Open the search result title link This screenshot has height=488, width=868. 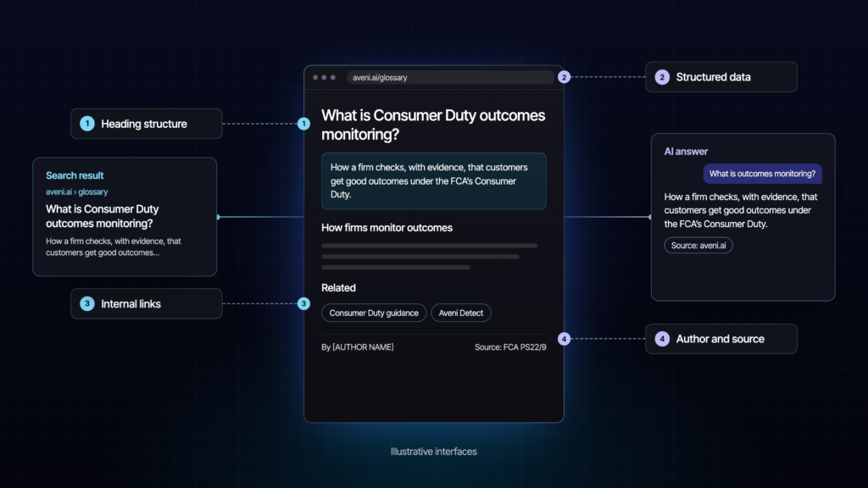[103, 216]
